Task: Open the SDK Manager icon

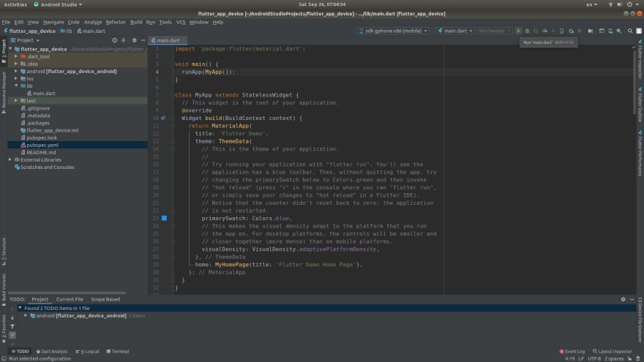Action: click(619, 31)
